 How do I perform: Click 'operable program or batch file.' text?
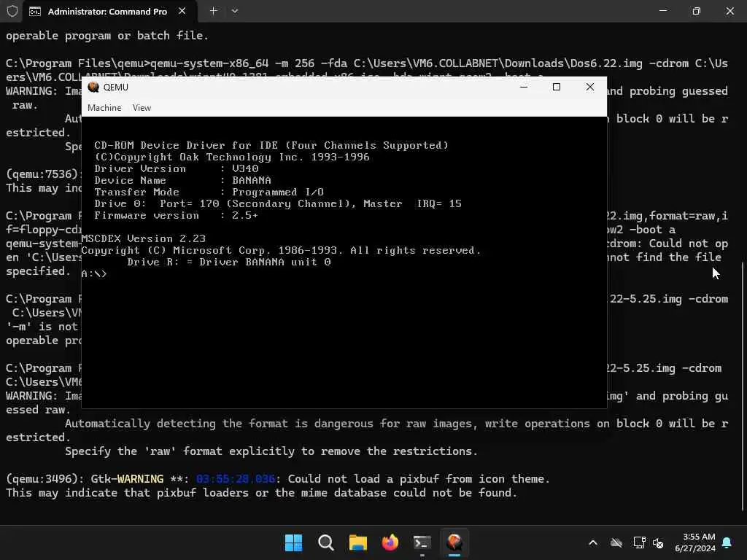[x=107, y=36]
